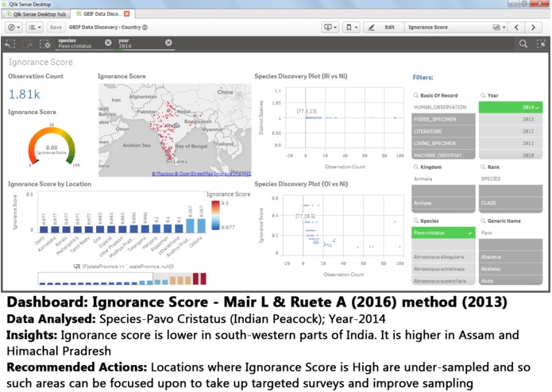552x392 pixels.
Task: Close the GBIF Data Disco tab
Action: point(127,13)
